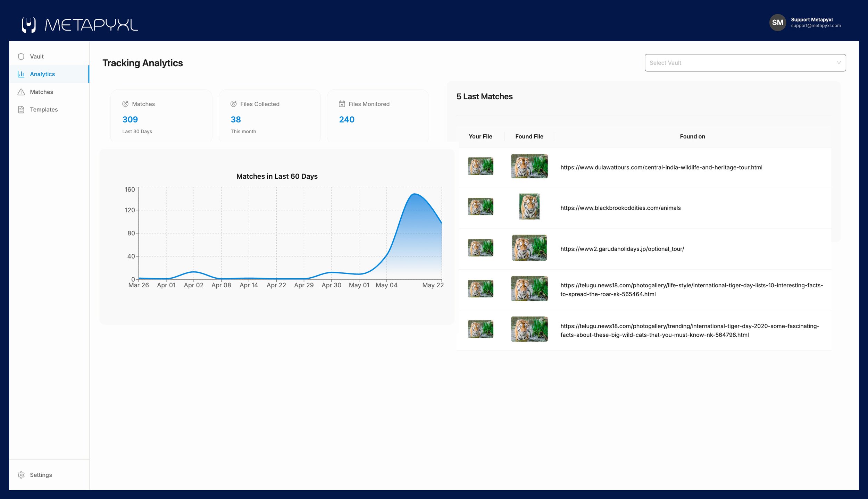Viewport: 868px width, 499px height.
Task: Click the Files Collected target icon
Action: coord(234,104)
